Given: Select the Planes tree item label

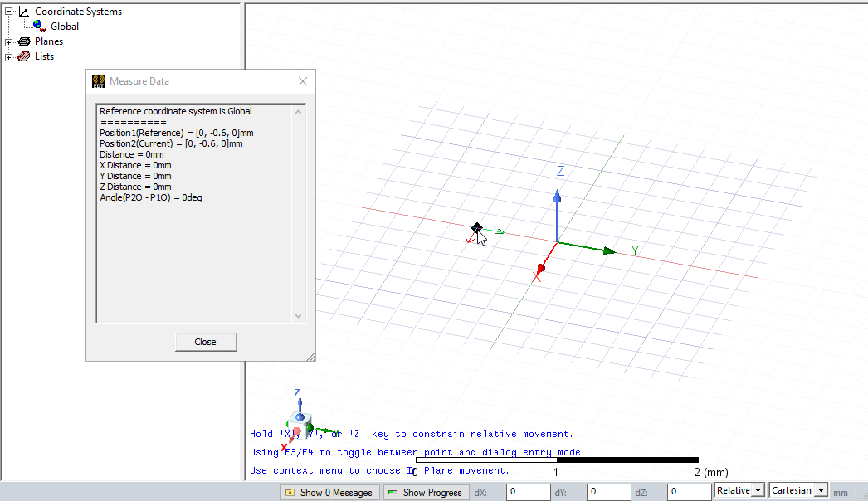Looking at the screenshot, I should [x=49, y=41].
